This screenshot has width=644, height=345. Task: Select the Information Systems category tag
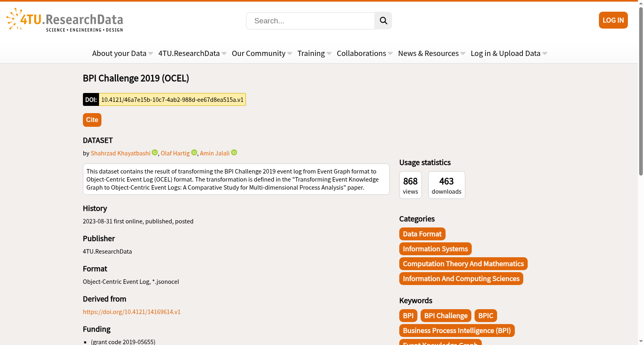click(436, 249)
